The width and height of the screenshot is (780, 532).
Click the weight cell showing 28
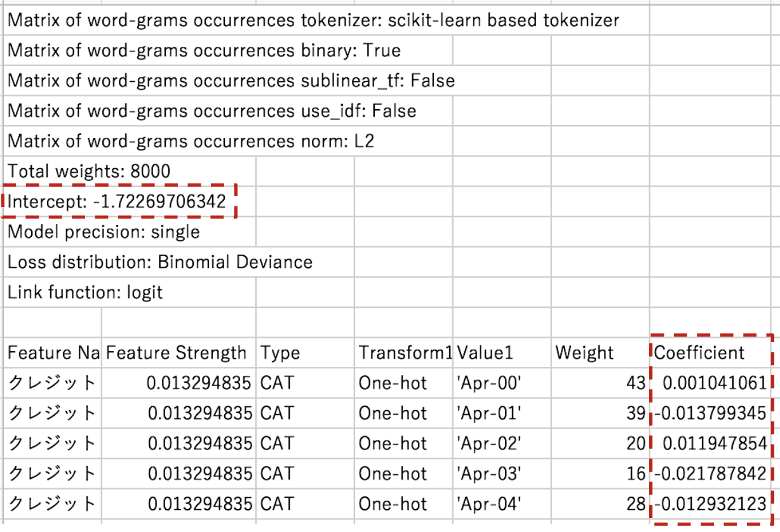pos(600,503)
